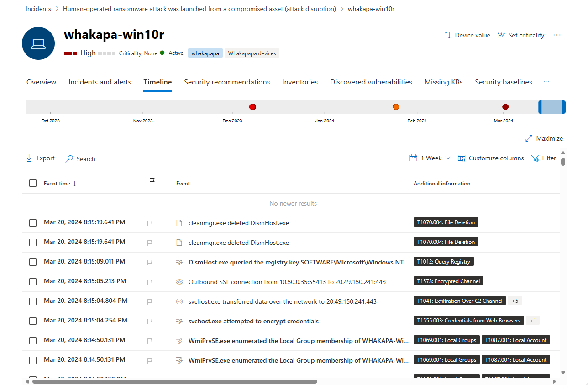This screenshot has width=588, height=385.
Task: Flag the svchost.exe attempted to encrypt credentials event
Action: [150, 321]
